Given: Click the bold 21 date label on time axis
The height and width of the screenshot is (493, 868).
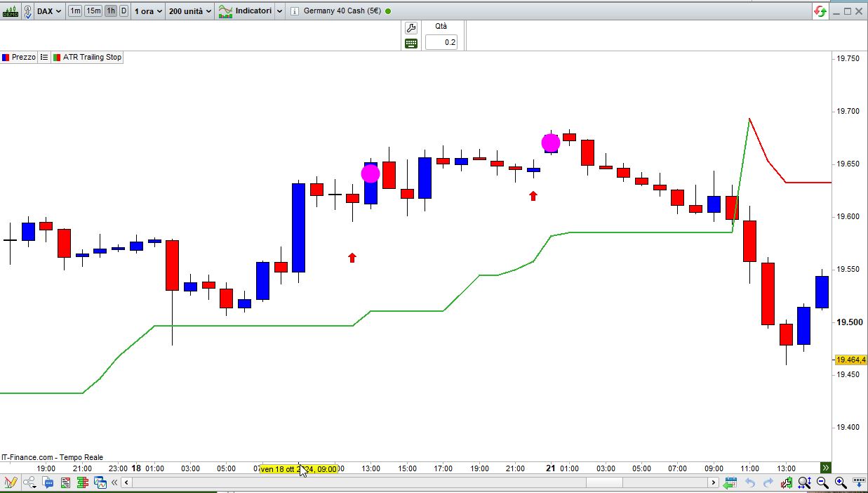Looking at the screenshot, I should (551, 468).
